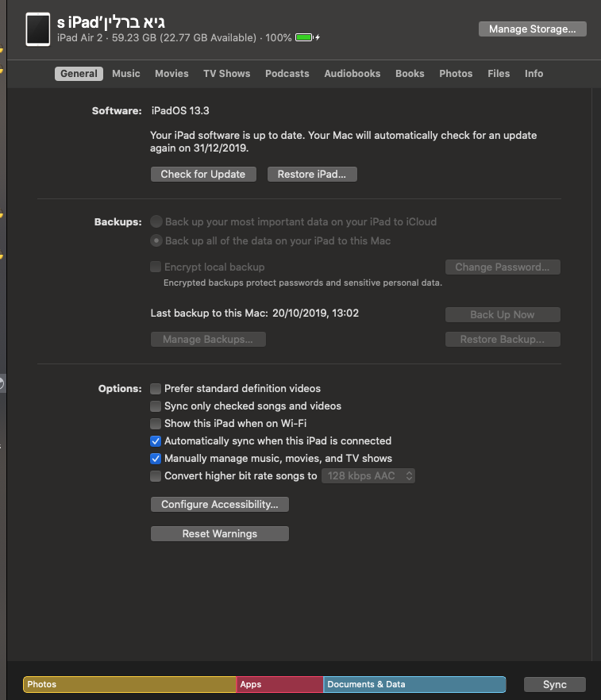This screenshot has height=700, width=601.
Task: Click the iPad device icon in the header
Action: pos(38,29)
